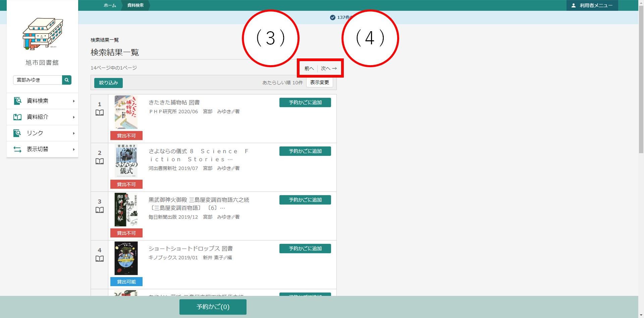Open the 予約かご(0) button
This screenshot has height=318, width=644.
coord(213,307)
